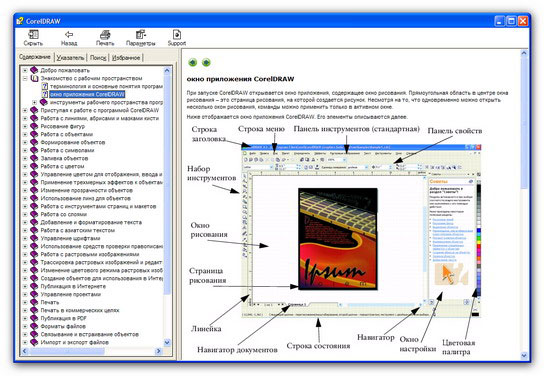Expand 'инструменты рабочего пространства' subnode

point(34,102)
